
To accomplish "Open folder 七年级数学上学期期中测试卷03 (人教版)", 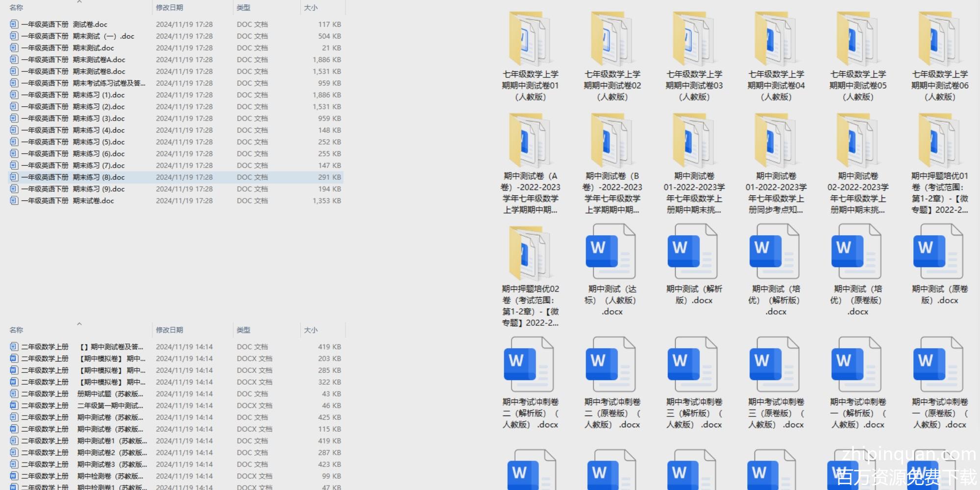I will click(694, 40).
